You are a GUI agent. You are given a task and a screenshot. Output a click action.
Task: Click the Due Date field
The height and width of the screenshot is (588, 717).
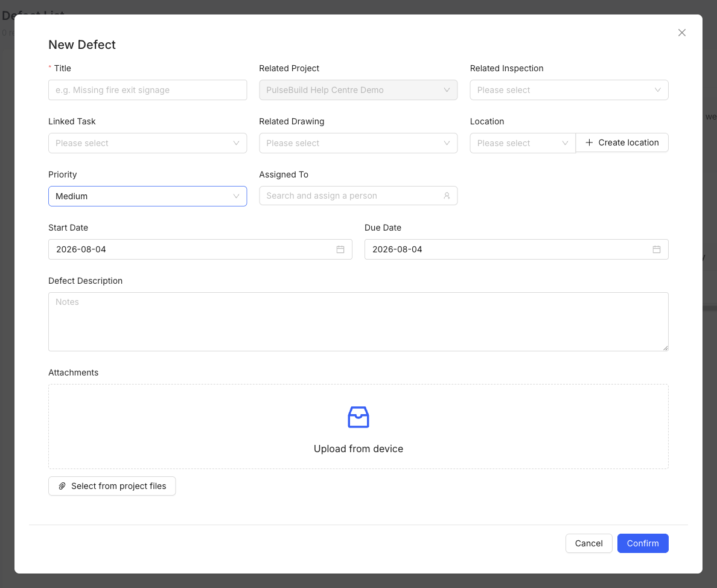point(516,249)
